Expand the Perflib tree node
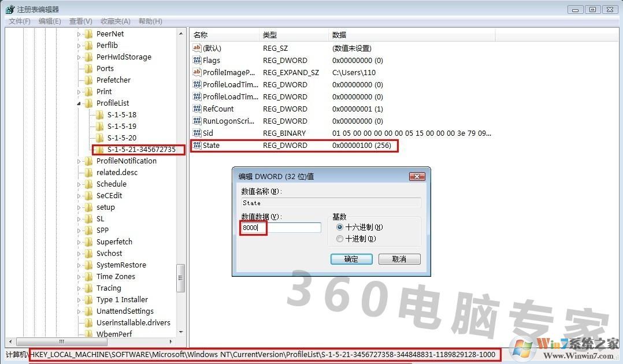Image resolution: width=623 pixels, height=364 pixels. 79,46
